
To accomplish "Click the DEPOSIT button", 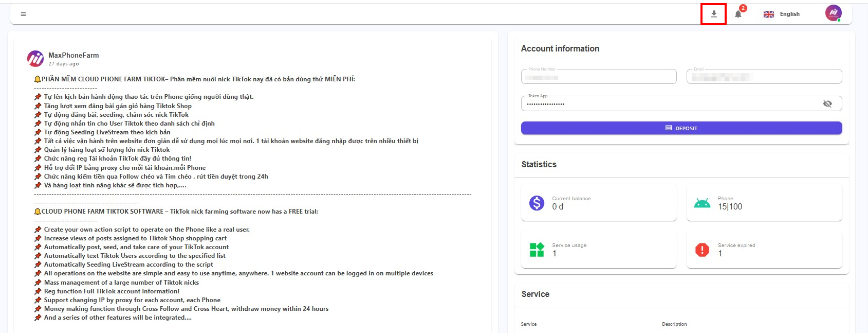I will [681, 128].
